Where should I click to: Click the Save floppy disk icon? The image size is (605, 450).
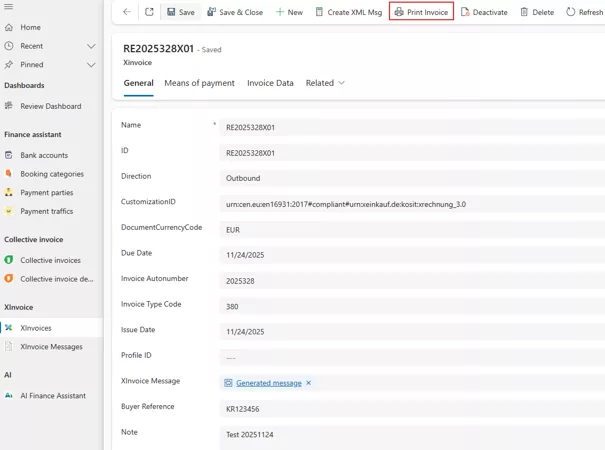tap(171, 12)
